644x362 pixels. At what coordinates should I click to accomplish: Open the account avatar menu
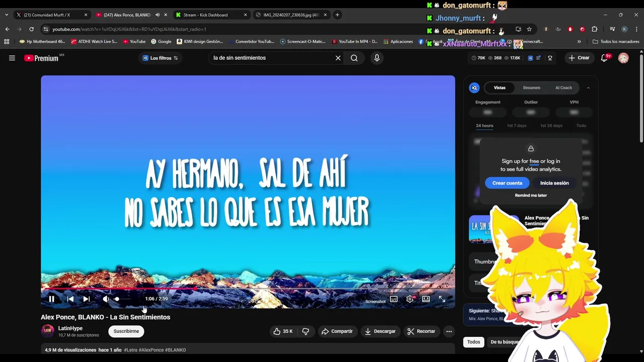(623, 58)
